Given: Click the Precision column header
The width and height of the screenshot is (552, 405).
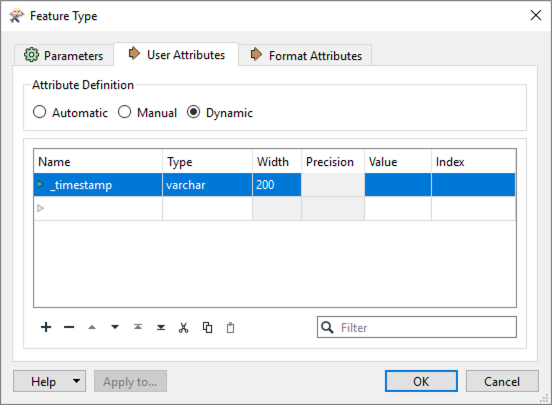Looking at the screenshot, I should pyautogui.click(x=333, y=162).
